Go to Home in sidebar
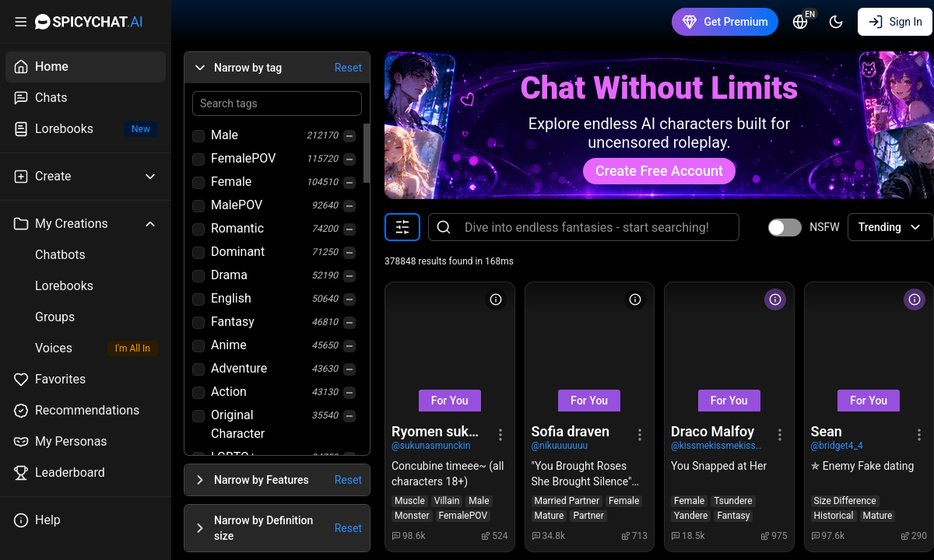 point(86,67)
